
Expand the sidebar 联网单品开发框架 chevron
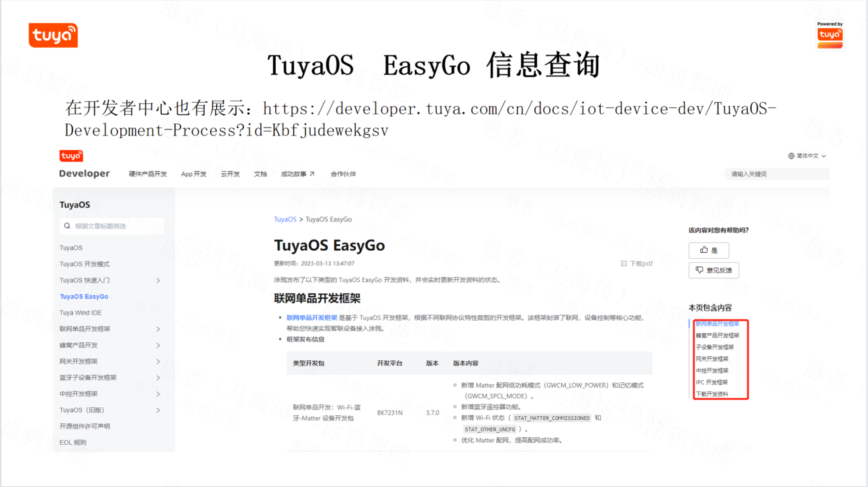(x=158, y=329)
